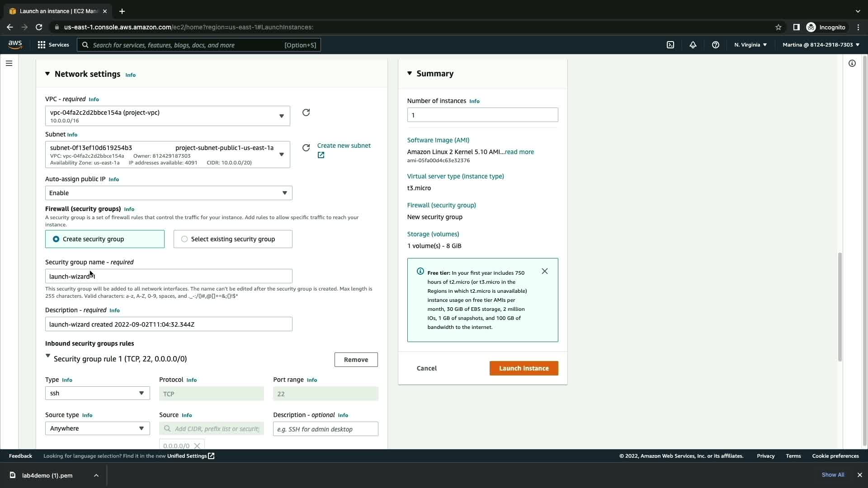Refresh the VPC list

pyautogui.click(x=306, y=113)
